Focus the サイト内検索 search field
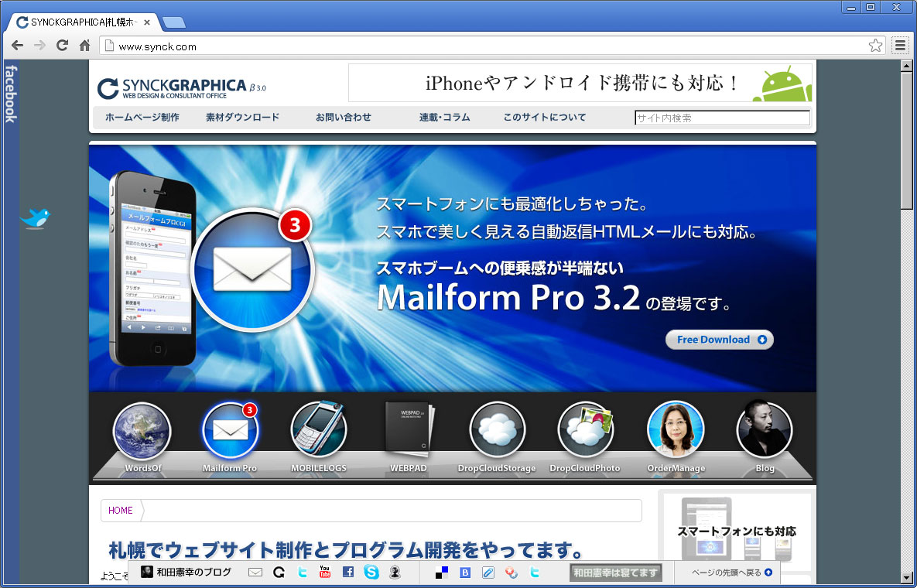The width and height of the screenshot is (917, 588). (722, 118)
